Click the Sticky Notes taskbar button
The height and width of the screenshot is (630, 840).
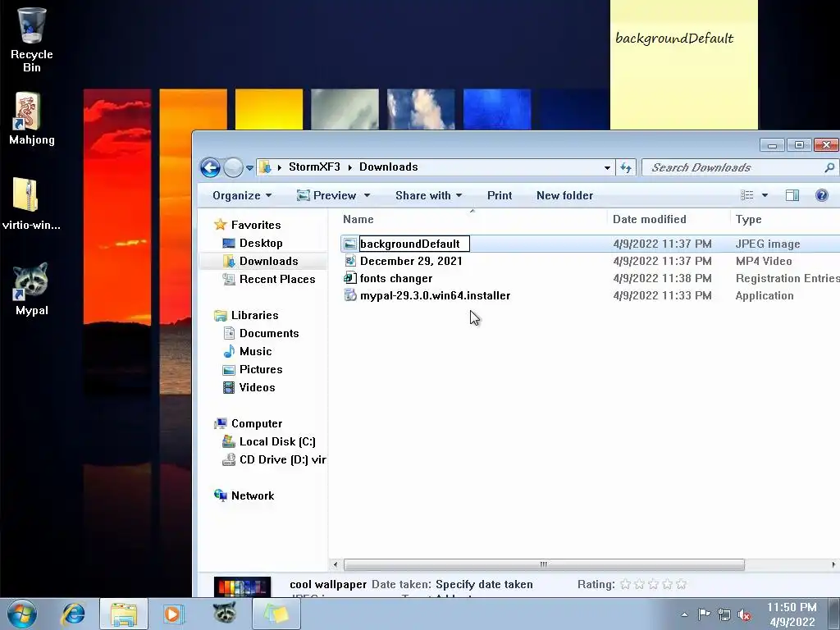click(276, 614)
